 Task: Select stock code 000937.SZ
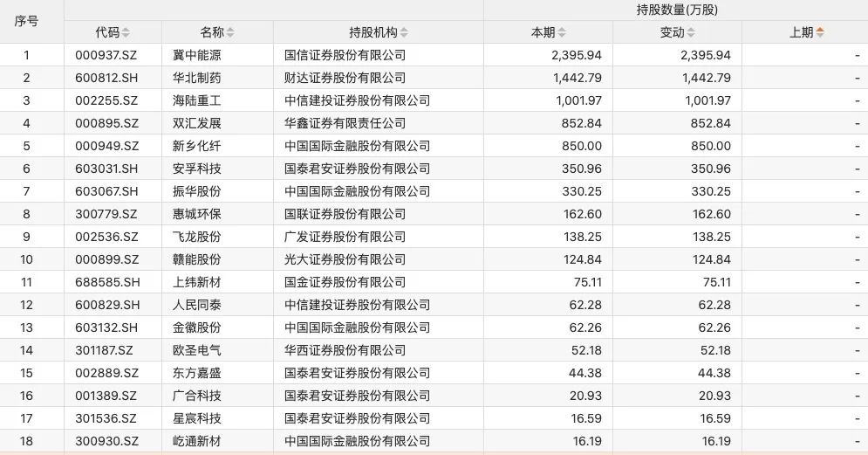pyautogui.click(x=106, y=55)
